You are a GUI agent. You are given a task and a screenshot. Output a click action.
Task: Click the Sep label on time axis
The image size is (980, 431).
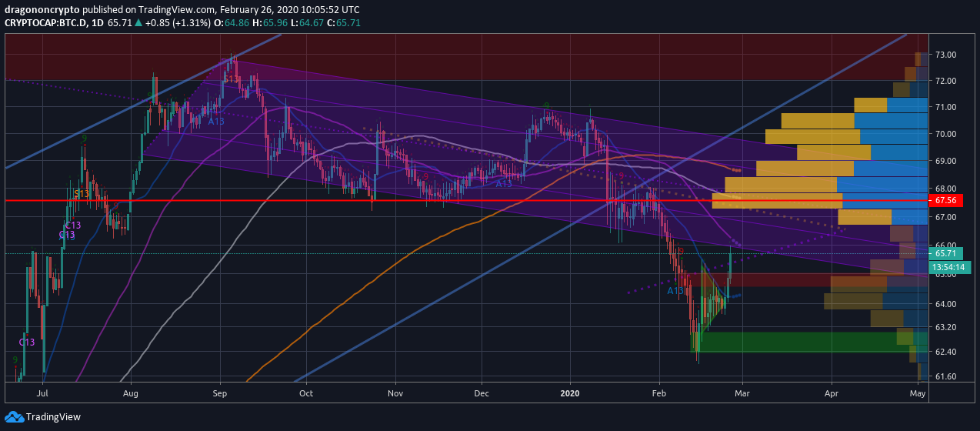pyautogui.click(x=219, y=393)
